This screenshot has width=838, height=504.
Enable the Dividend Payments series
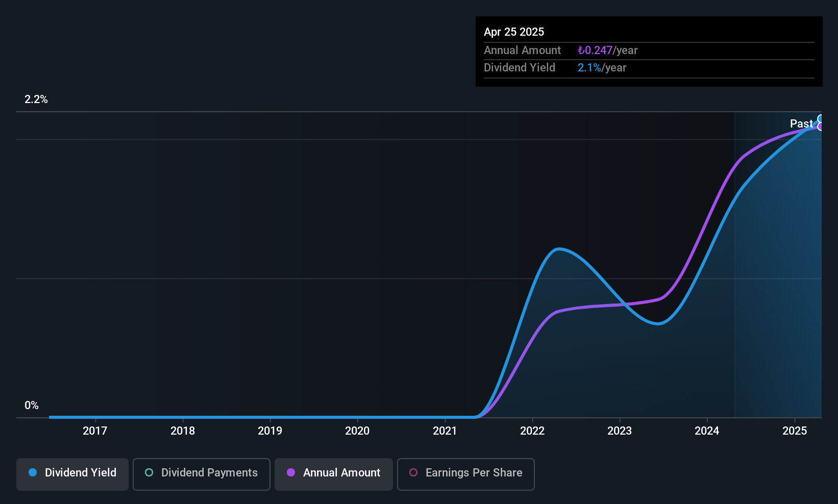click(x=202, y=474)
